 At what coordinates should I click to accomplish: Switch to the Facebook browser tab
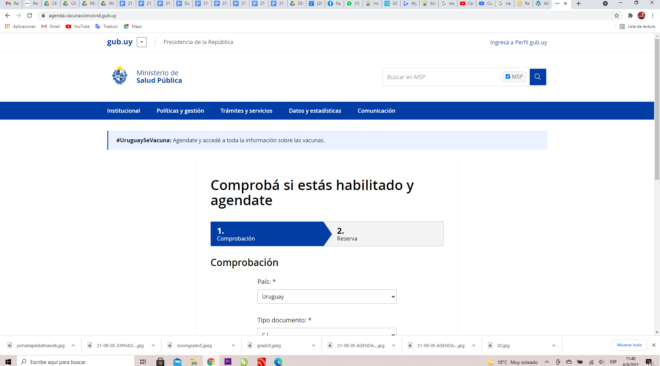pos(334,3)
